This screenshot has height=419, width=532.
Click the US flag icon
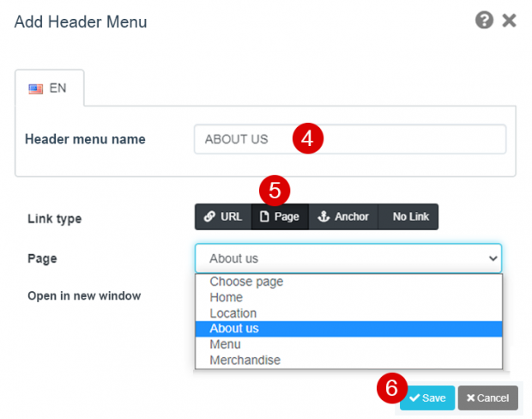coord(36,88)
